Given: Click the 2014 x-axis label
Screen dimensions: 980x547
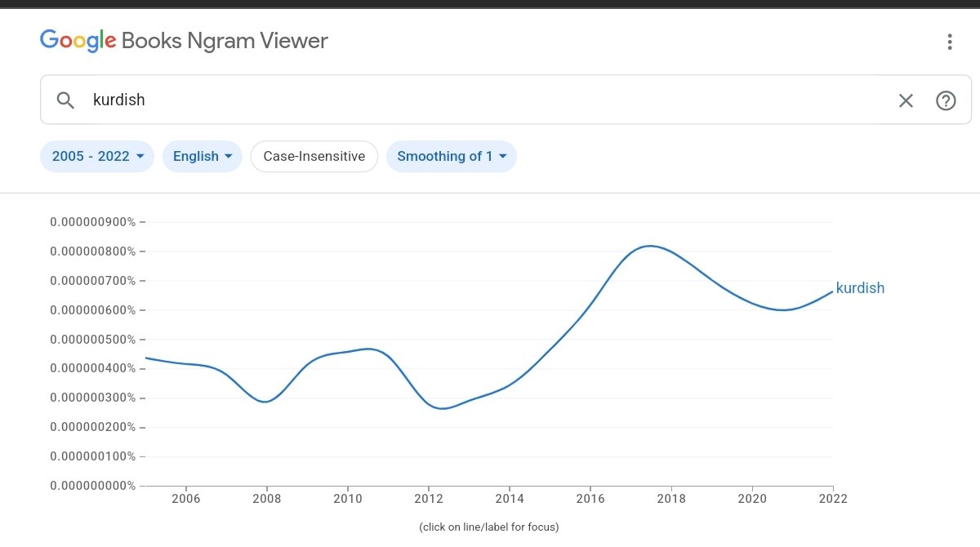Looking at the screenshot, I should coord(509,498).
